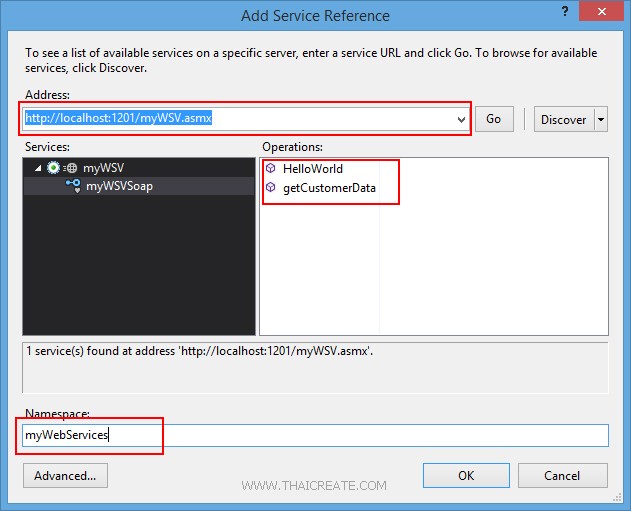This screenshot has height=511, width=631.
Task: Confirm with the OK button
Action: [466, 475]
